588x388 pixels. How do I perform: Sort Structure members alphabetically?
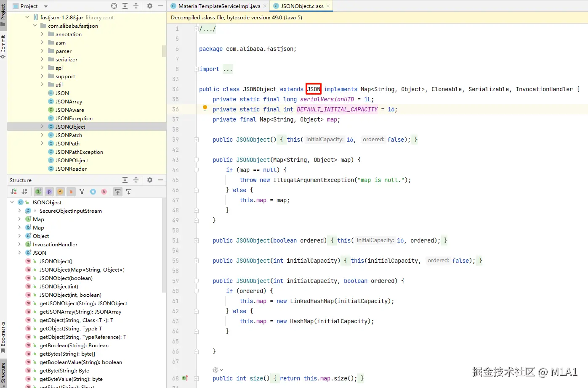point(24,192)
